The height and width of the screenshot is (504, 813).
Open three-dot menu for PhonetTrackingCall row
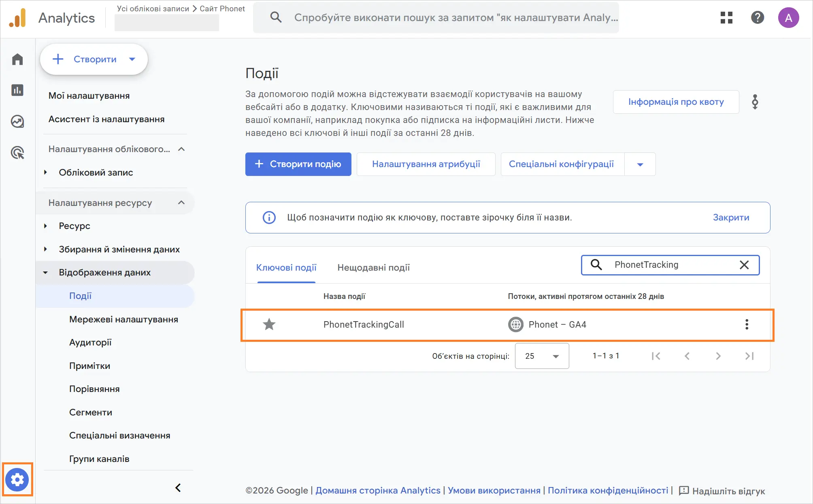tap(747, 324)
